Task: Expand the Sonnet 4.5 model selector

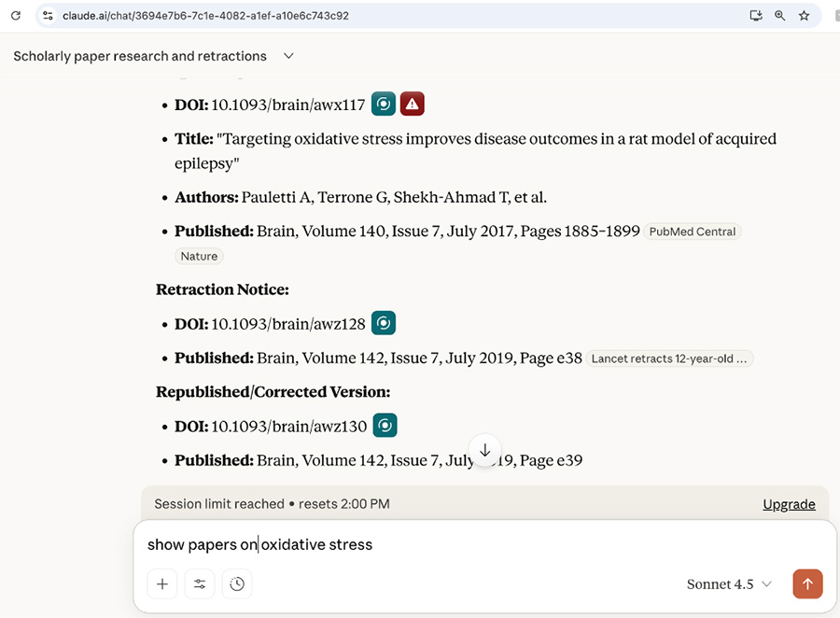Action: (x=729, y=584)
